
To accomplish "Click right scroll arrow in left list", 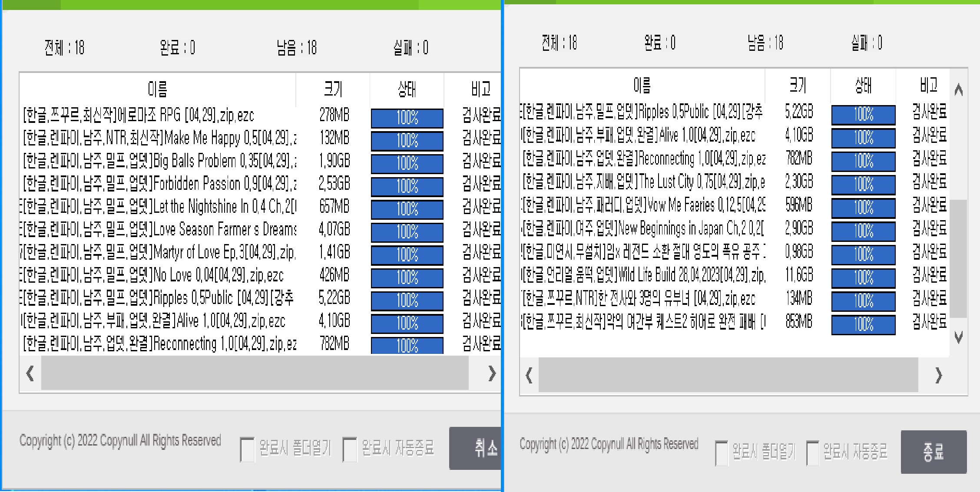I will click(x=492, y=373).
